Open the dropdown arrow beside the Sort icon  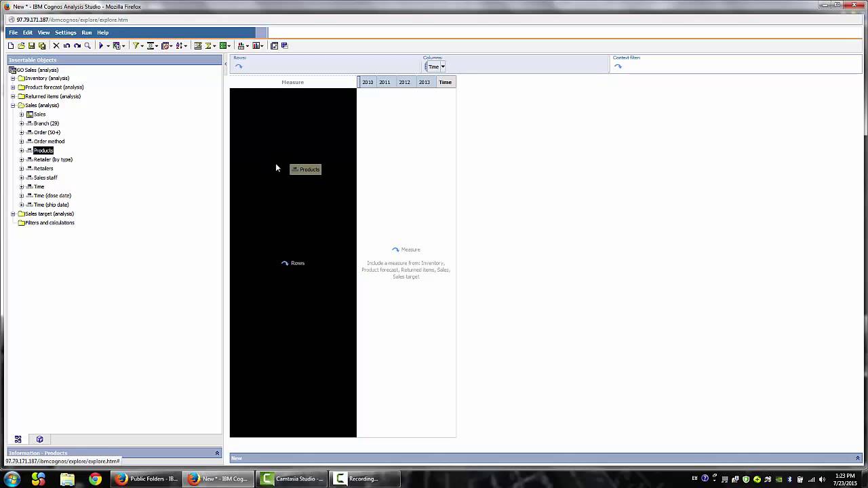coord(186,46)
